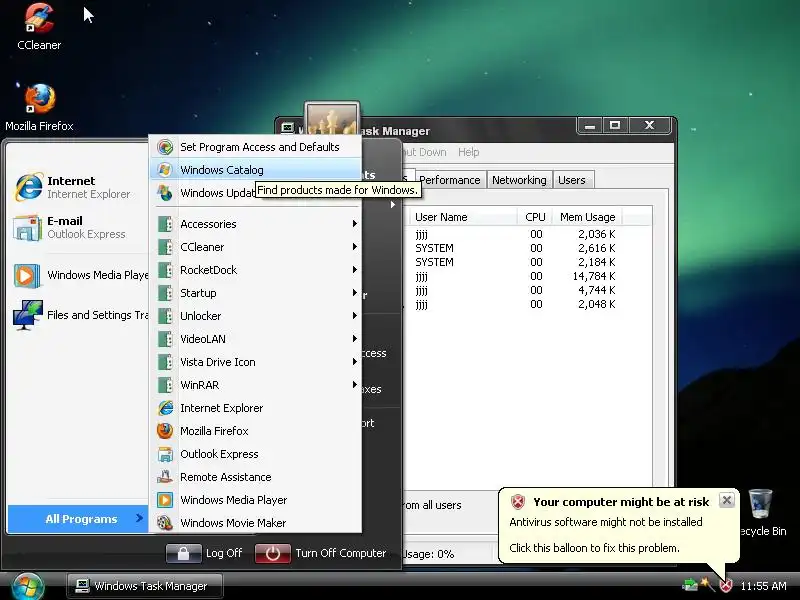Click the Internet Explorer icon in Start menu
Image resolution: width=800 pixels, height=600 pixels.
tap(28, 187)
